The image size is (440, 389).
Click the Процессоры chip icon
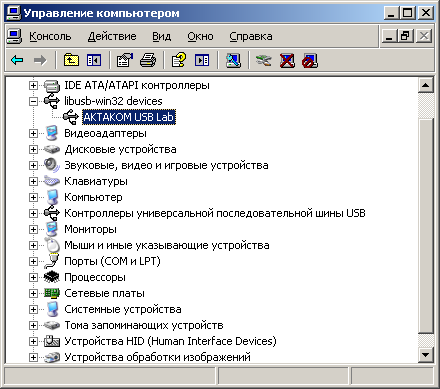pyautogui.click(x=52, y=277)
